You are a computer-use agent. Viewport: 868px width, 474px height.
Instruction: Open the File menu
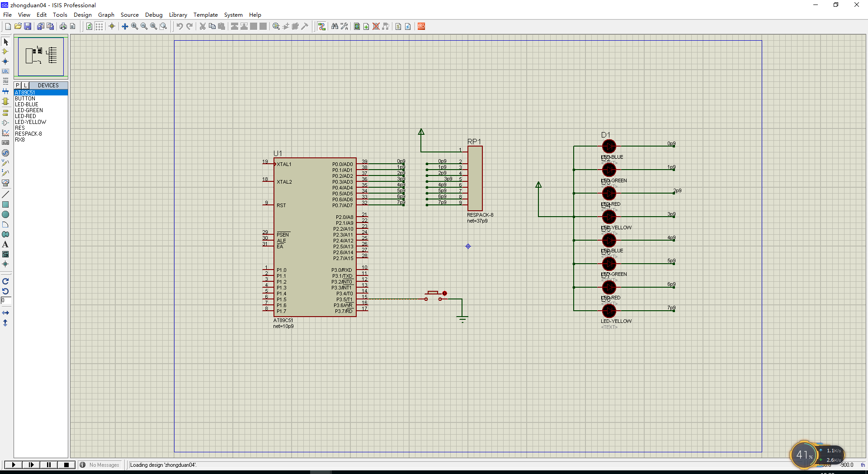pyautogui.click(x=7, y=14)
